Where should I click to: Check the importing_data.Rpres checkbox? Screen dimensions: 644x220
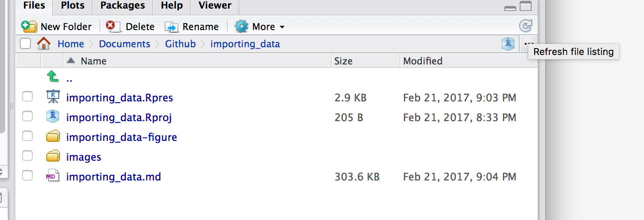pyautogui.click(x=27, y=97)
